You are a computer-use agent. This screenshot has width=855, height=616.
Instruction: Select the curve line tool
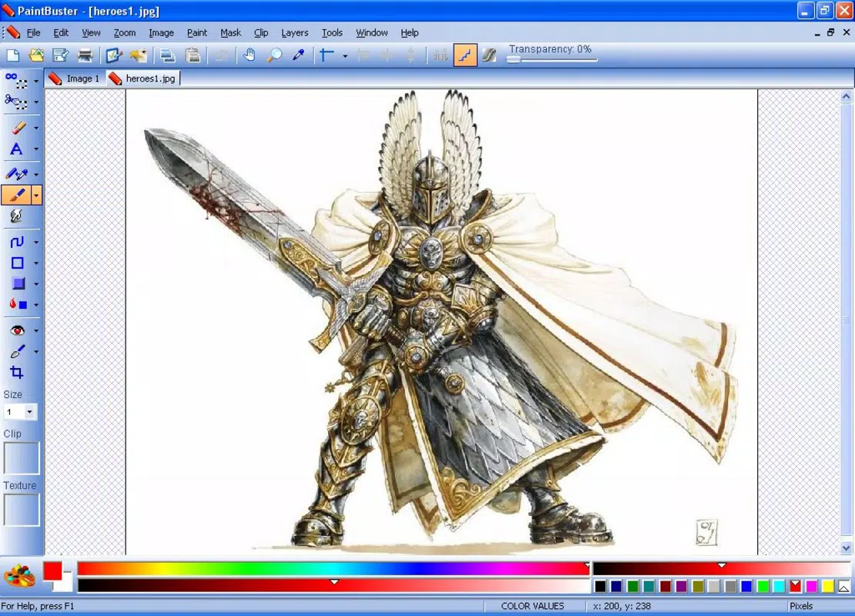[x=17, y=242]
